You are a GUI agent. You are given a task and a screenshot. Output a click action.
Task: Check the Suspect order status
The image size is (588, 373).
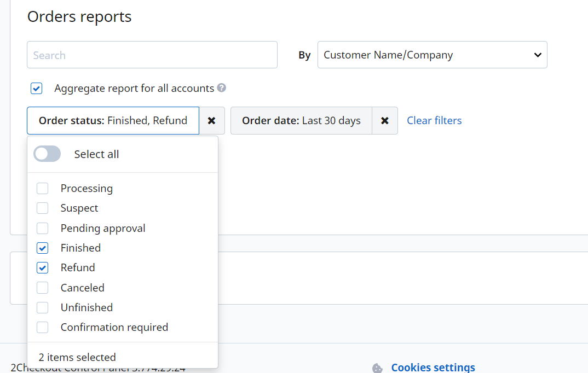42,208
